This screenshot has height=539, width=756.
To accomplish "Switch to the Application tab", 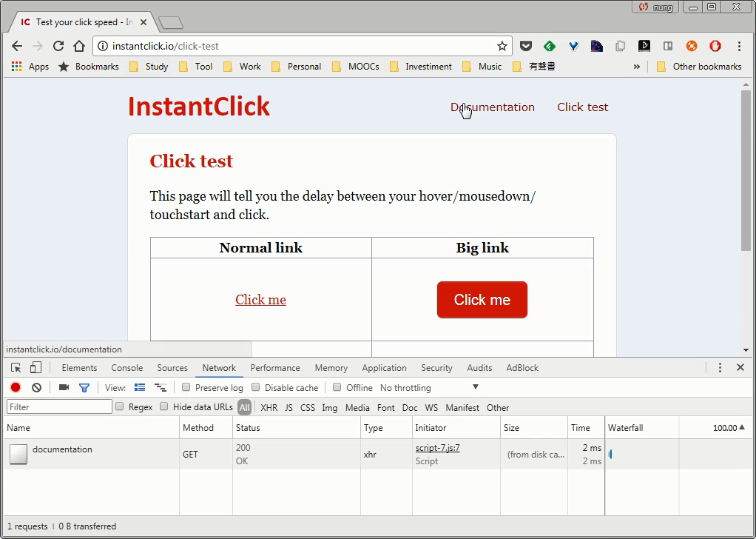I will coord(384,368).
